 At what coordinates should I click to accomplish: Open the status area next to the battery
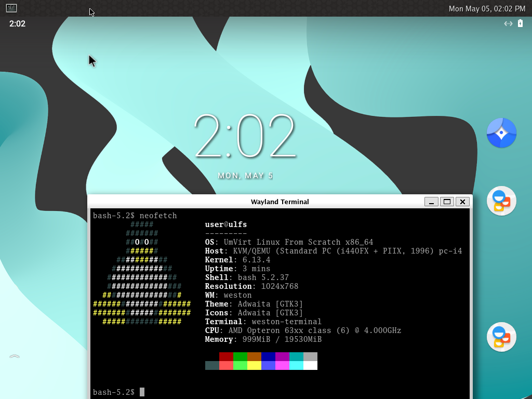508,23
